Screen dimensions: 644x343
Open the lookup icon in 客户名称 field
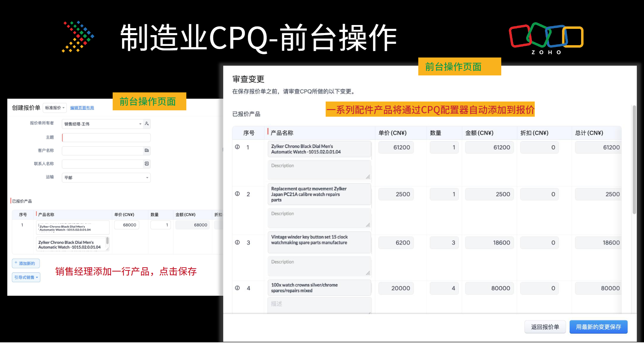[147, 150]
